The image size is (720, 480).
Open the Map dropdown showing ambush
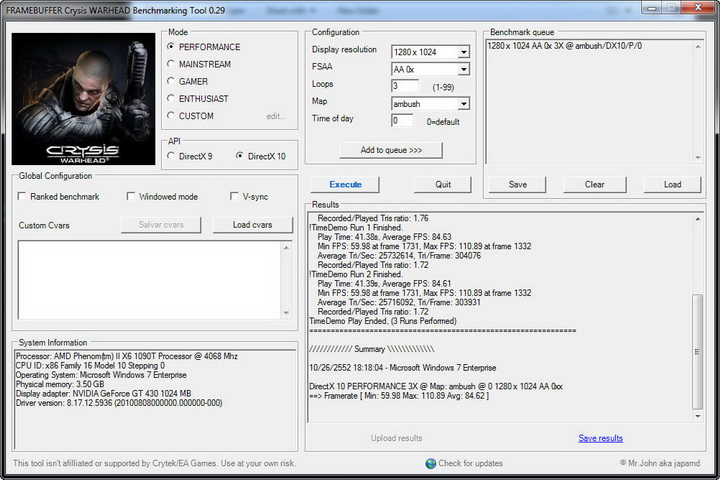pyautogui.click(x=463, y=104)
